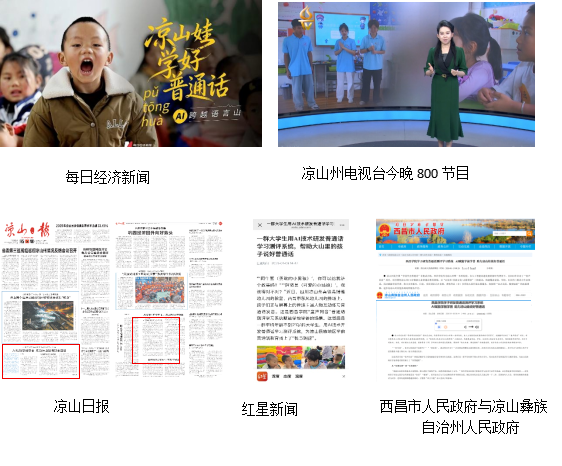Click the 凉山州电视台今晚800节目 caption
Image resolution: width=562 pixels, height=466 pixels.
[x=385, y=173]
